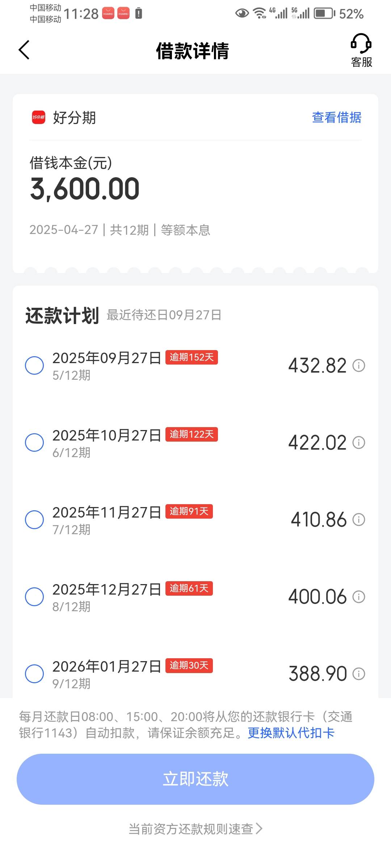The height and width of the screenshot is (868, 391).
Task: Open info icon beside 432.82 amount
Action: coord(359,365)
